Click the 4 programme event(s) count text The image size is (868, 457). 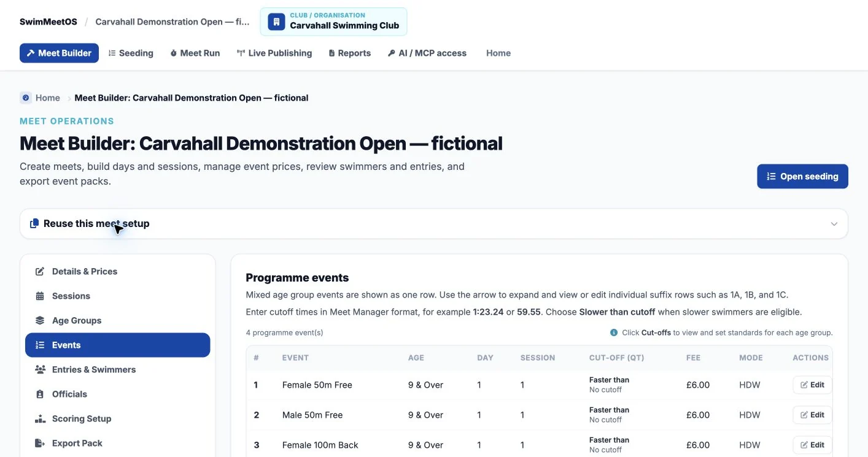pyautogui.click(x=284, y=332)
